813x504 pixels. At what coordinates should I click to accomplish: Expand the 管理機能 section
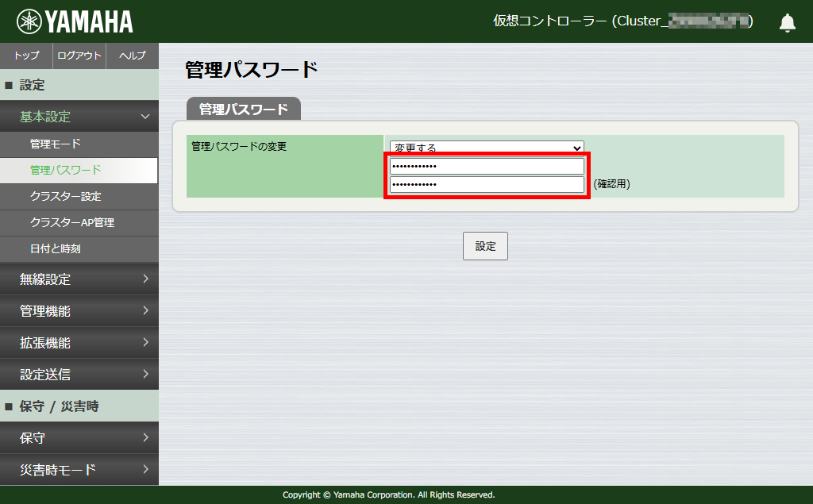79,310
